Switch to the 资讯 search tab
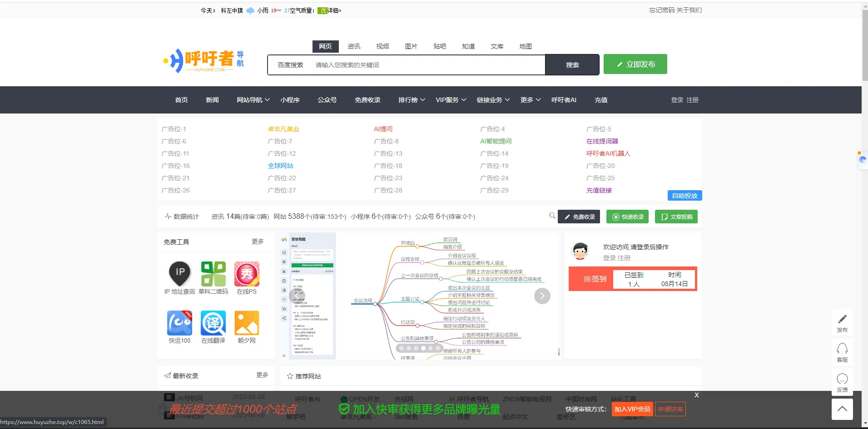The height and width of the screenshot is (429, 868). click(354, 46)
